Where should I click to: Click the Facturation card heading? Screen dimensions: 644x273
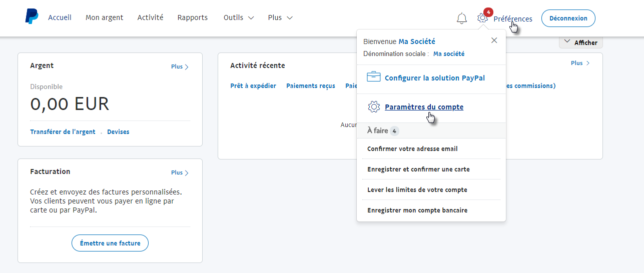(x=50, y=171)
